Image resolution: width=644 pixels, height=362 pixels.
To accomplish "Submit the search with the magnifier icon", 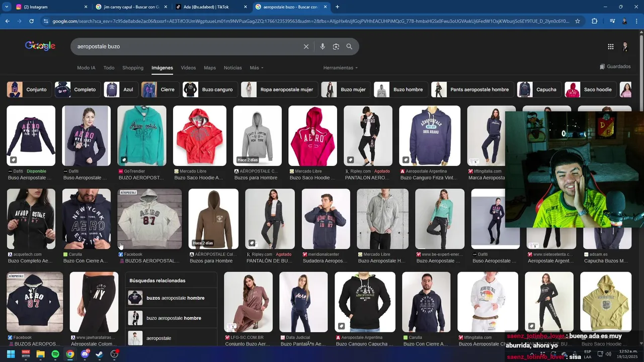I will (x=349, y=46).
